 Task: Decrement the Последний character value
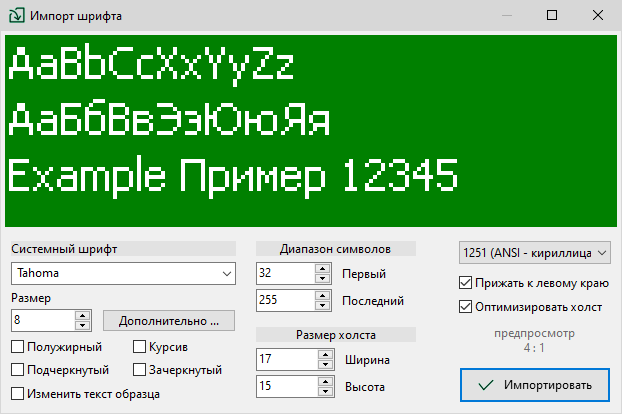[x=323, y=304]
